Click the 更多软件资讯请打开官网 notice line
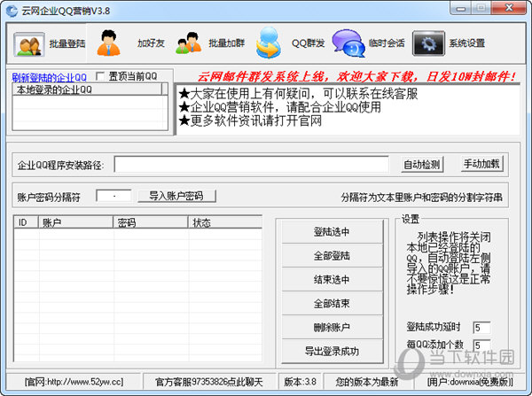This screenshot has width=532, height=396. [250, 120]
